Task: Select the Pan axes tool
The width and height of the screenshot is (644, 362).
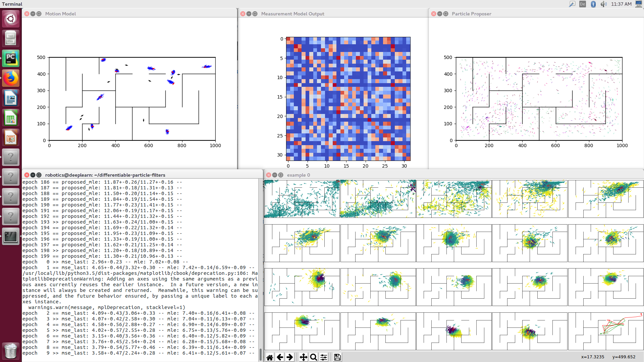Action: click(x=303, y=357)
